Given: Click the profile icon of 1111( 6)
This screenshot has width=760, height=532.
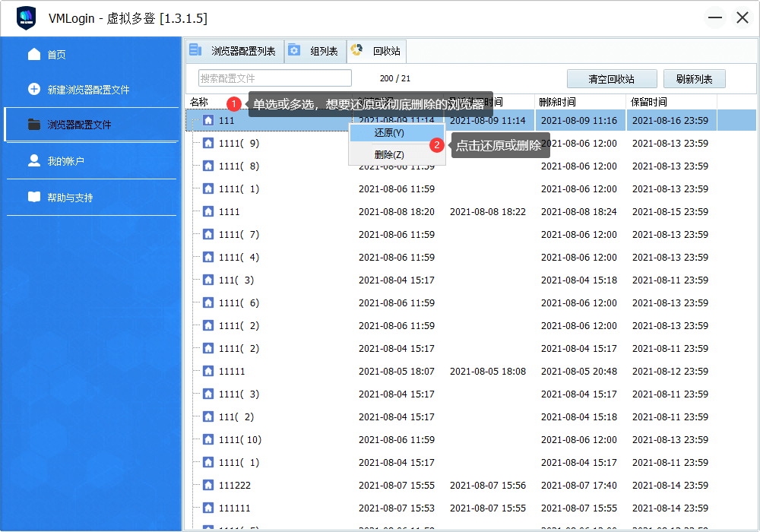Looking at the screenshot, I should [208, 302].
